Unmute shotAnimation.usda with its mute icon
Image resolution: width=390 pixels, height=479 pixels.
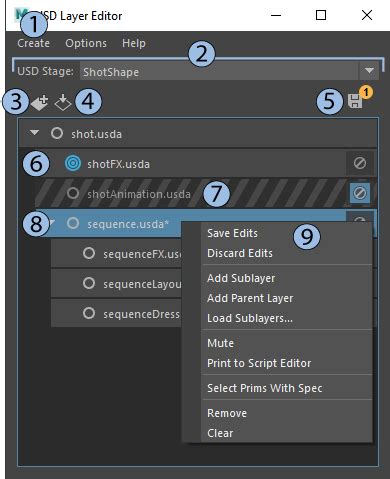pos(360,193)
